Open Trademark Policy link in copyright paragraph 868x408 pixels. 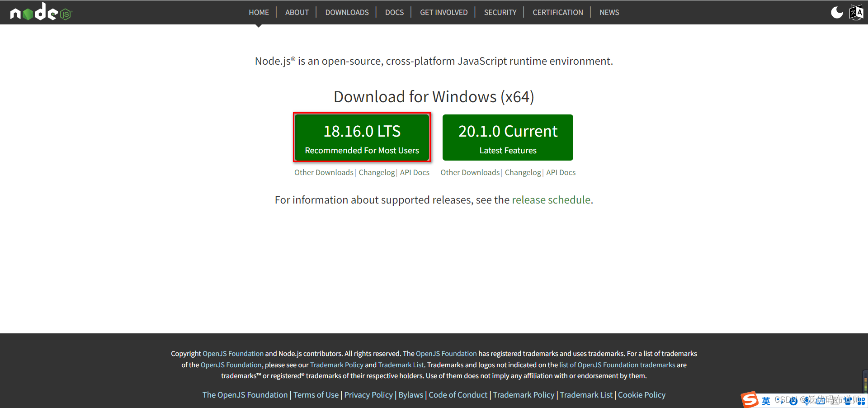[x=337, y=365]
